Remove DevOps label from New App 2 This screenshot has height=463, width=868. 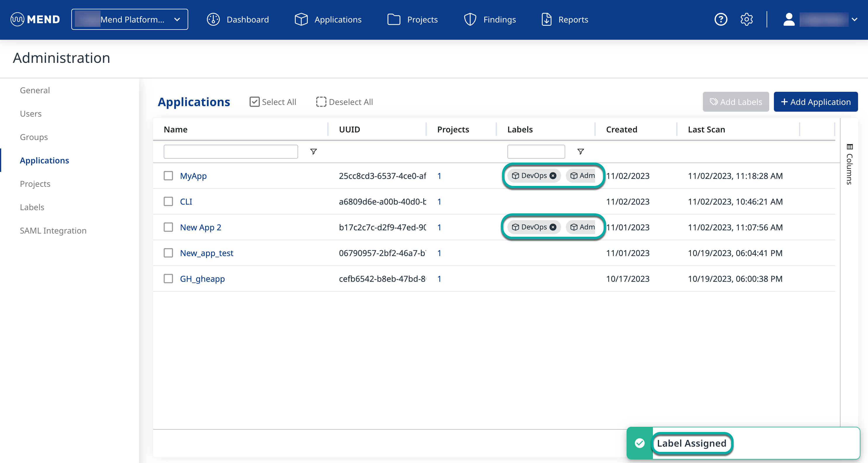coord(553,227)
